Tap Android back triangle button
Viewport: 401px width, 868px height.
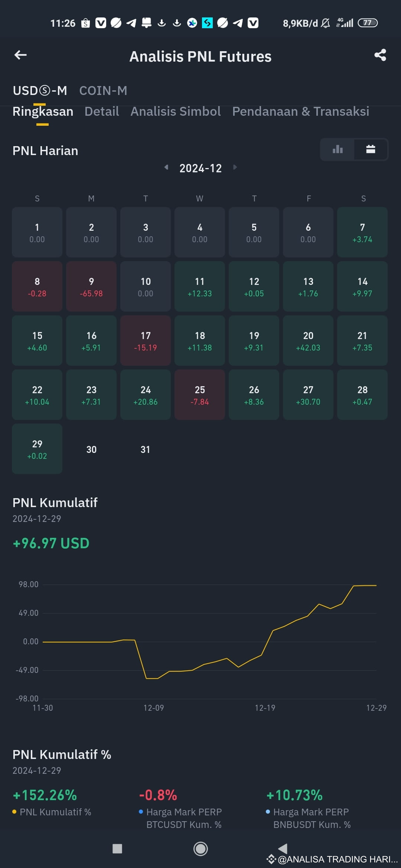283,848
